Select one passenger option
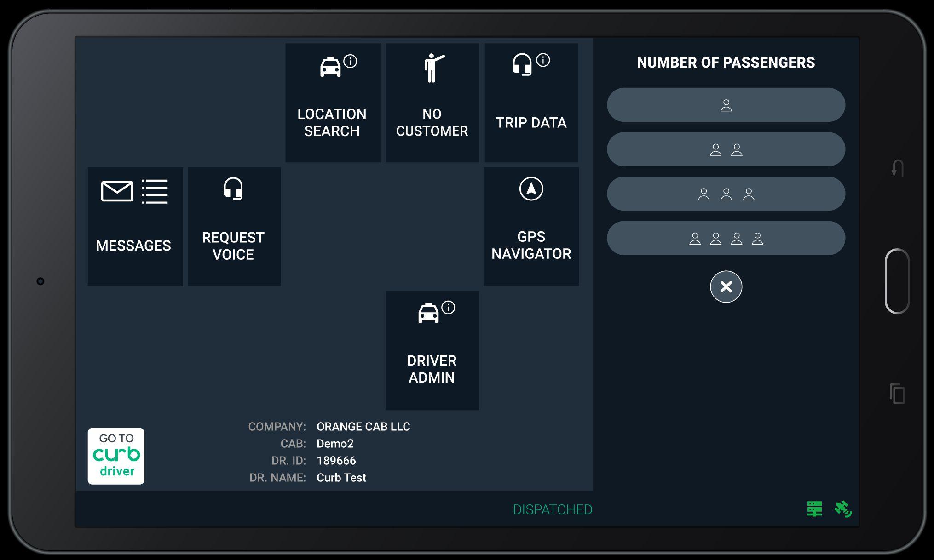The width and height of the screenshot is (934, 560). click(x=726, y=105)
